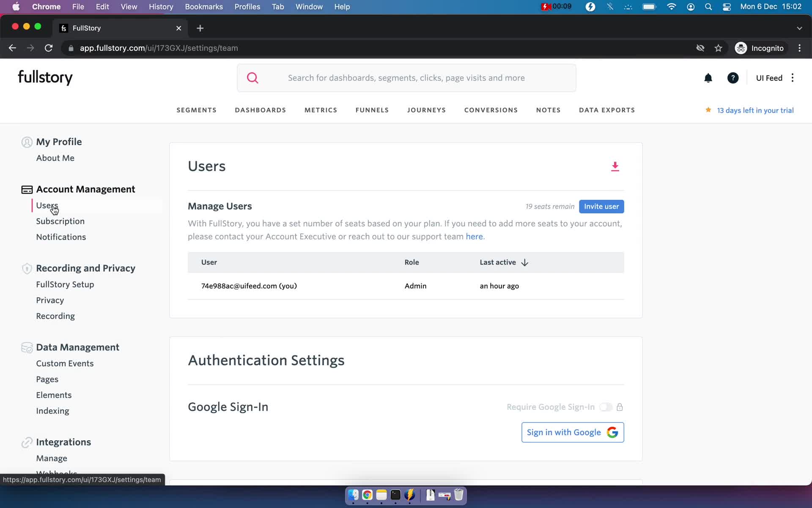The height and width of the screenshot is (508, 812).
Task: Reload the page with refresh icon
Action: 49,48
